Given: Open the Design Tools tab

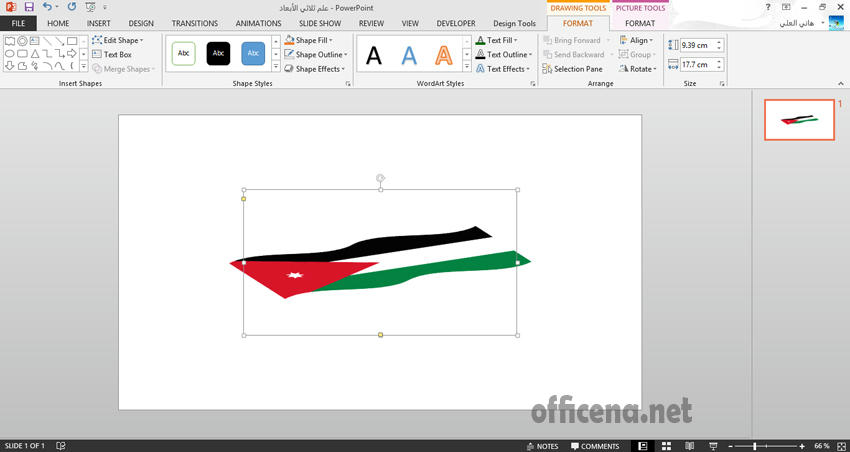Looking at the screenshot, I should (514, 23).
